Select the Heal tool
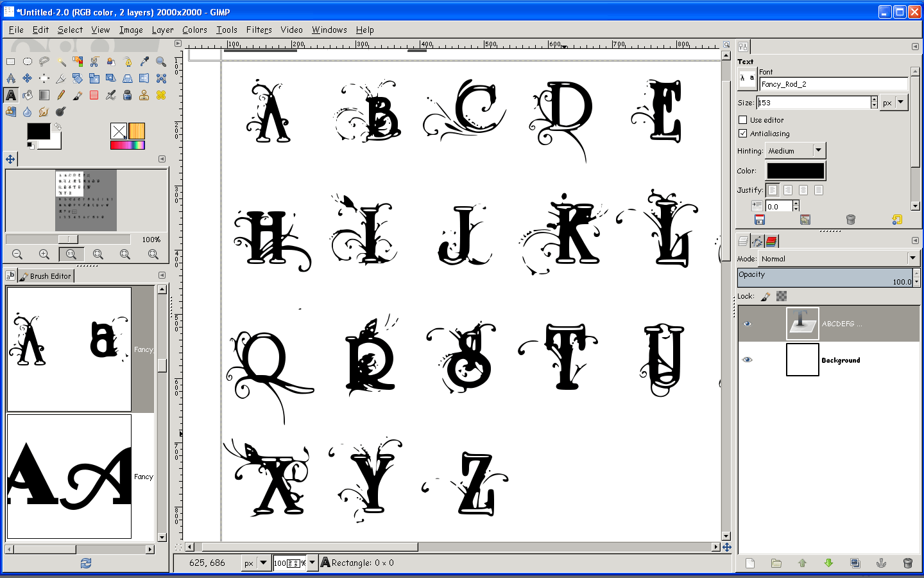924x578 pixels. tap(161, 95)
